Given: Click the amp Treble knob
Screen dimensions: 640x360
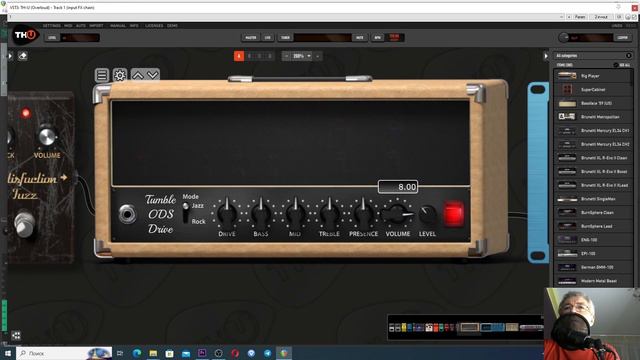Looking at the screenshot, I should 329,213.
